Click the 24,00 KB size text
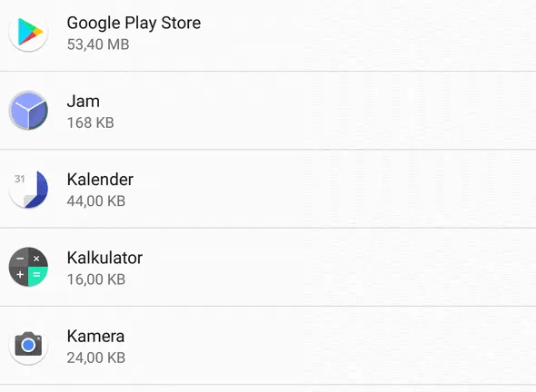Screen dimensions: 536x392 [x=96, y=358]
